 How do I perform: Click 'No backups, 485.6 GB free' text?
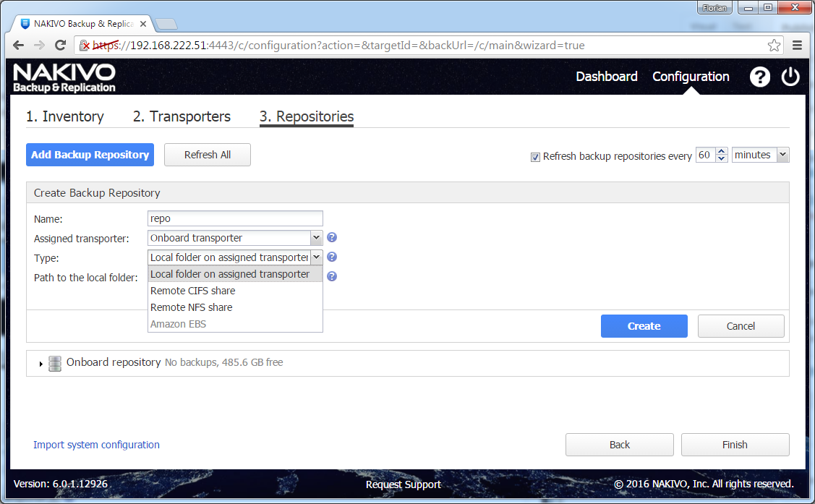pyautogui.click(x=224, y=363)
